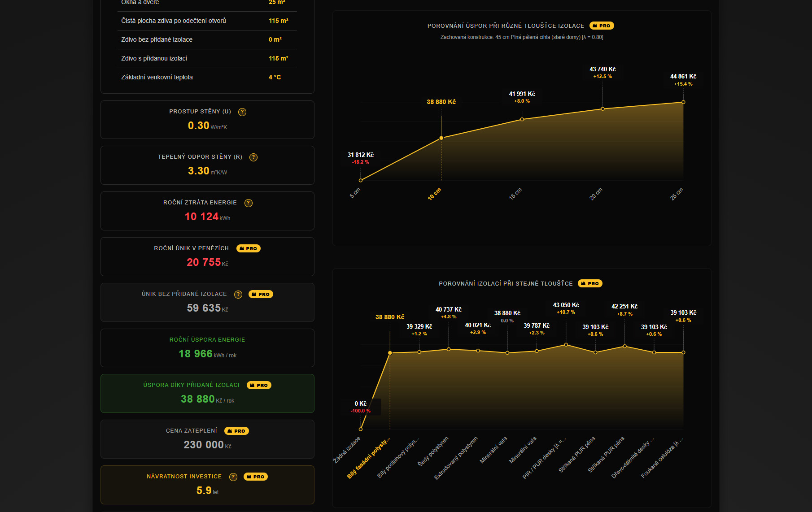Click question mark beside Roční ztráta energie
The height and width of the screenshot is (512, 812).
[249, 203]
